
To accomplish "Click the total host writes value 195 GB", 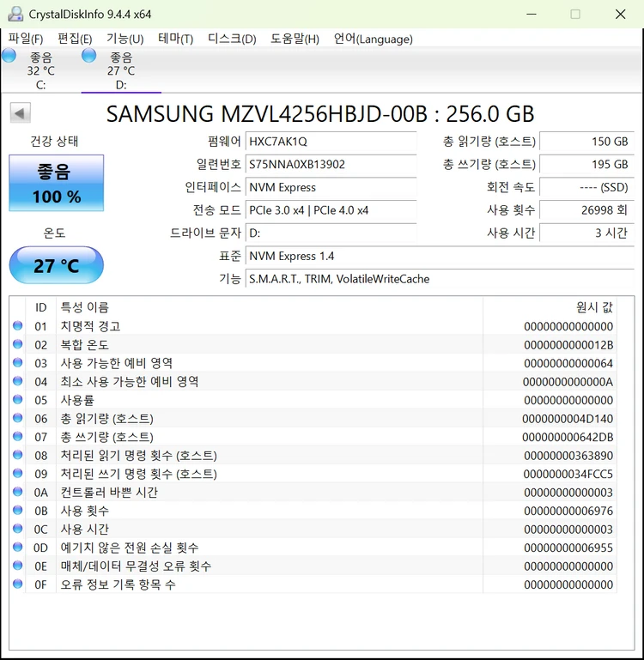I will (x=587, y=164).
